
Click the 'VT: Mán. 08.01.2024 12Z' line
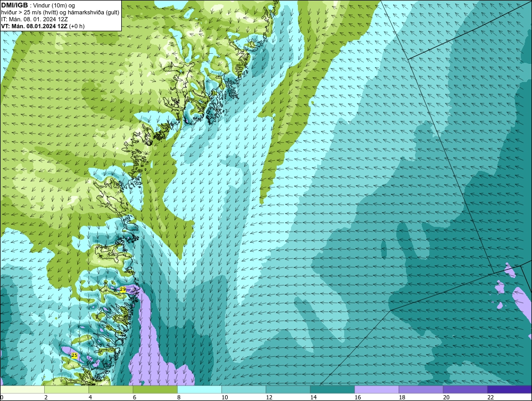[x=35, y=26]
